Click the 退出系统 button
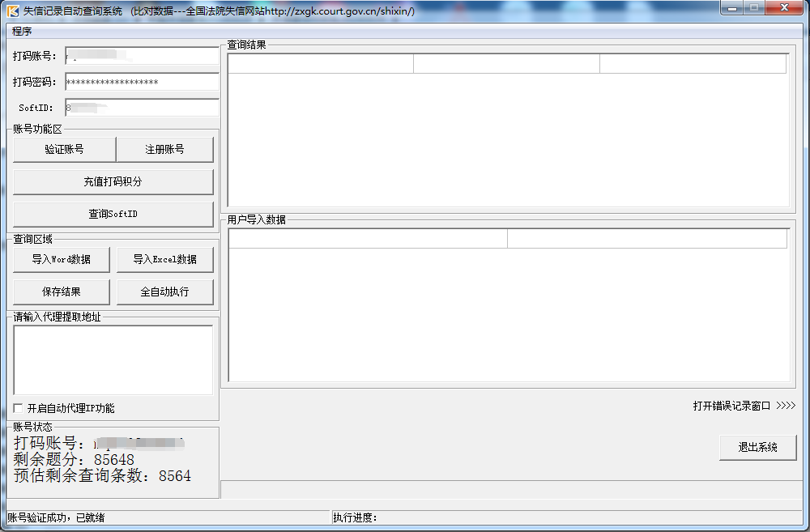 [x=757, y=447]
